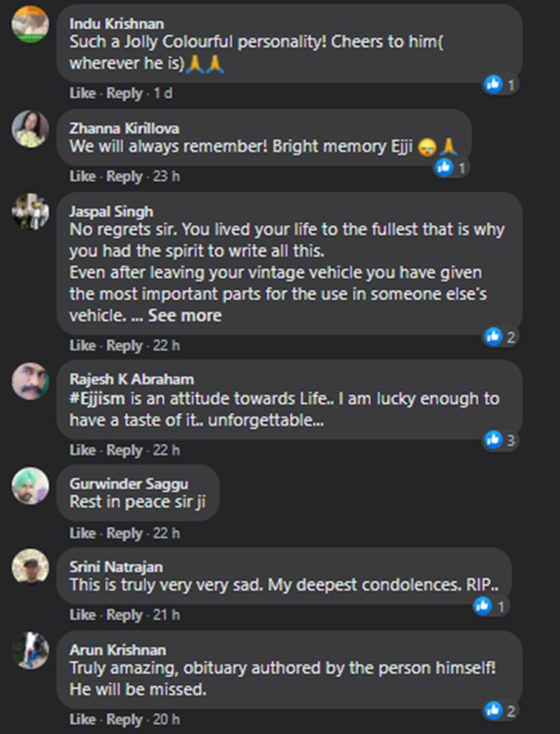The height and width of the screenshot is (734, 560).
Task: View like reactions on Jaspal Singh's comment
Action: pos(500,336)
